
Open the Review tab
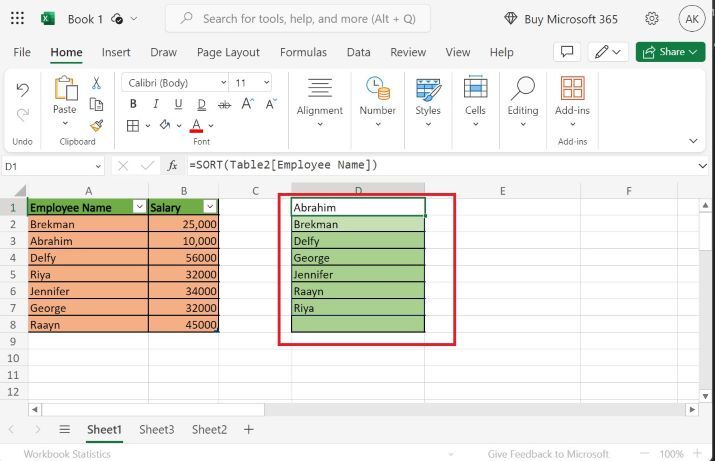[x=408, y=52]
